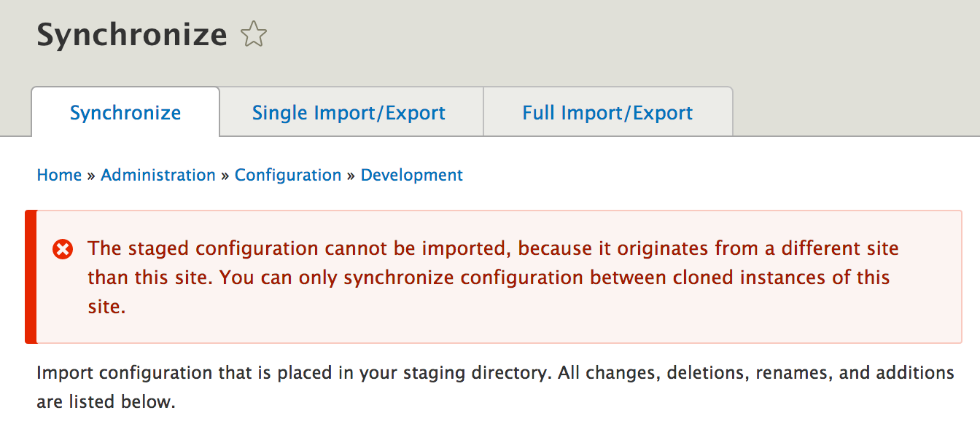The height and width of the screenshot is (440, 980).
Task: Switch to the Full Import/Export tab
Action: tap(607, 113)
